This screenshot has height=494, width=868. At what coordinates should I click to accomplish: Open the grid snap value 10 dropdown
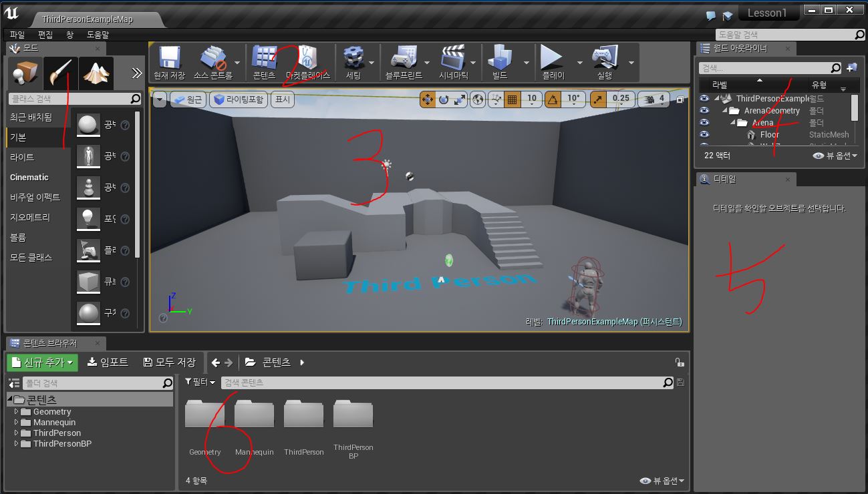pyautogui.click(x=532, y=99)
